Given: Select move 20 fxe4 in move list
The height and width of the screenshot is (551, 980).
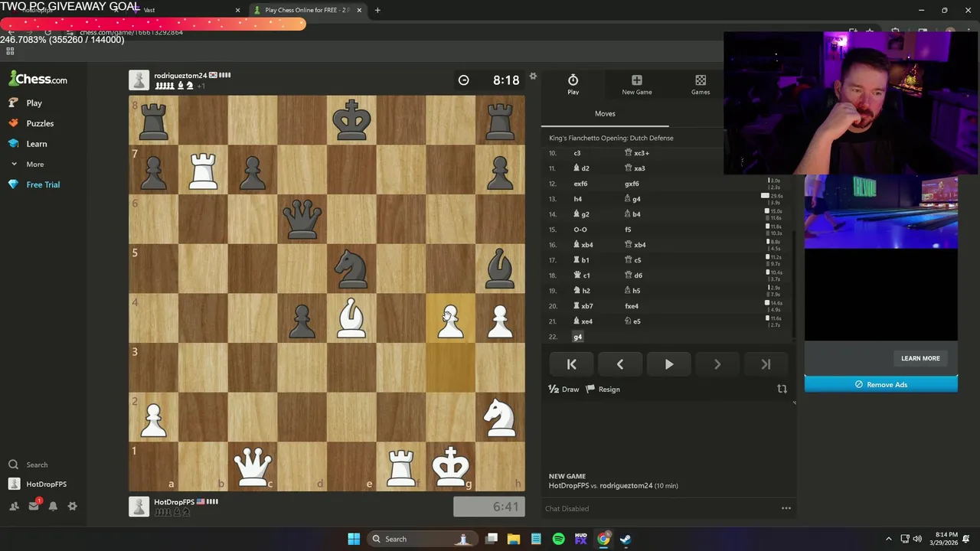Looking at the screenshot, I should click(x=632, y=306).
